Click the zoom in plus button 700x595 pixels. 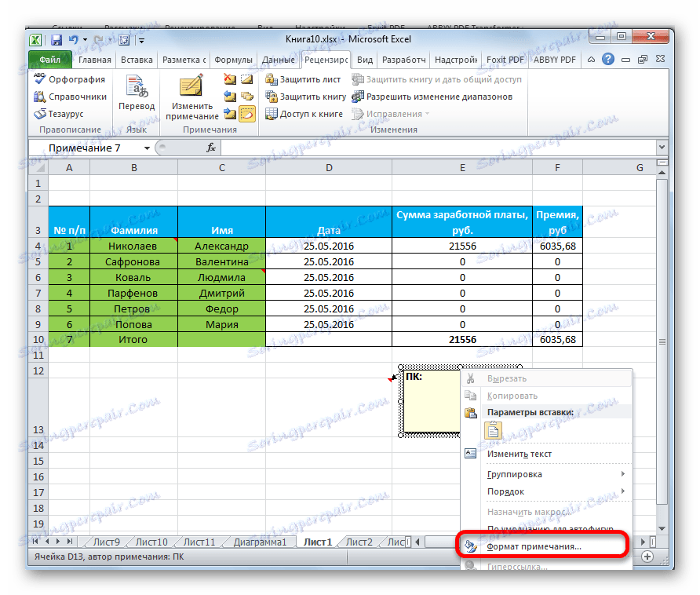point(647,557)
